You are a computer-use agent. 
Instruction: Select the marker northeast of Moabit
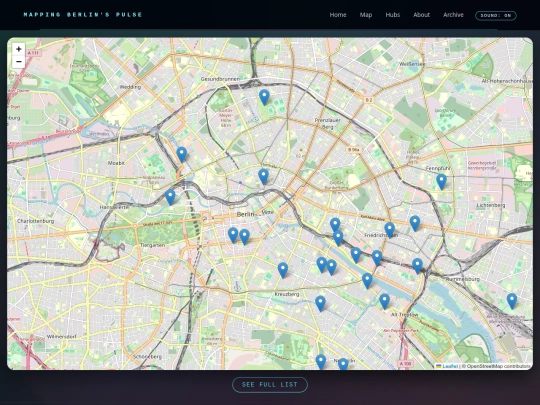pos(182,155)
